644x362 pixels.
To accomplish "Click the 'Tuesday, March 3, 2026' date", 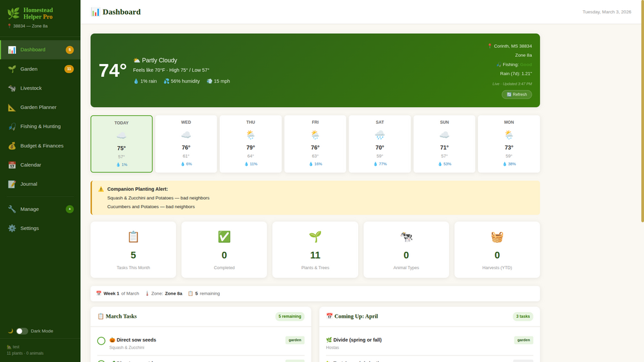I will pos(607,12).
